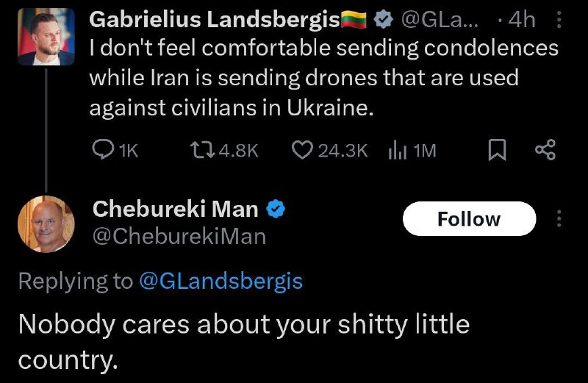The width and height of the screenshot is (588, 383).
Task: Click the @CheburekiMan handle
Action: (179, 236)
